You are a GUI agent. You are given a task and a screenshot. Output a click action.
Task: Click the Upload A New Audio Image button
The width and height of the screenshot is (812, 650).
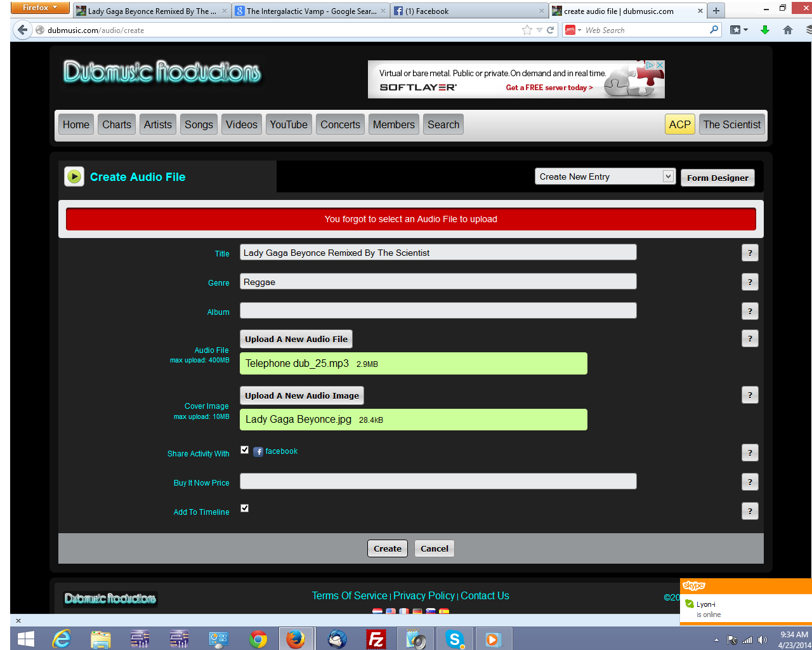click(302, 395)
